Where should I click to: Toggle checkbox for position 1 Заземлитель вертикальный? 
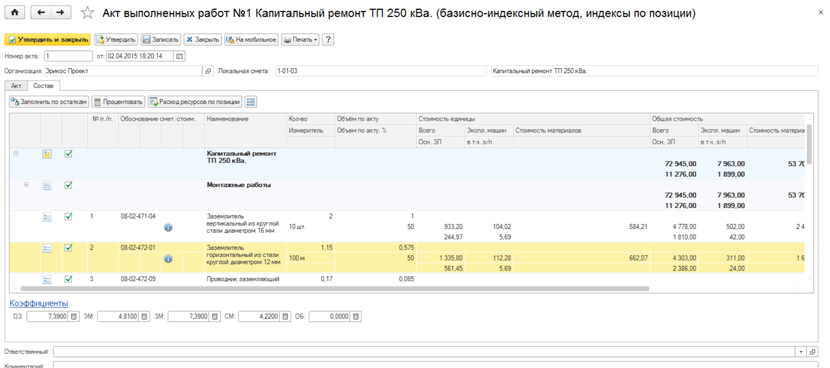68,217
